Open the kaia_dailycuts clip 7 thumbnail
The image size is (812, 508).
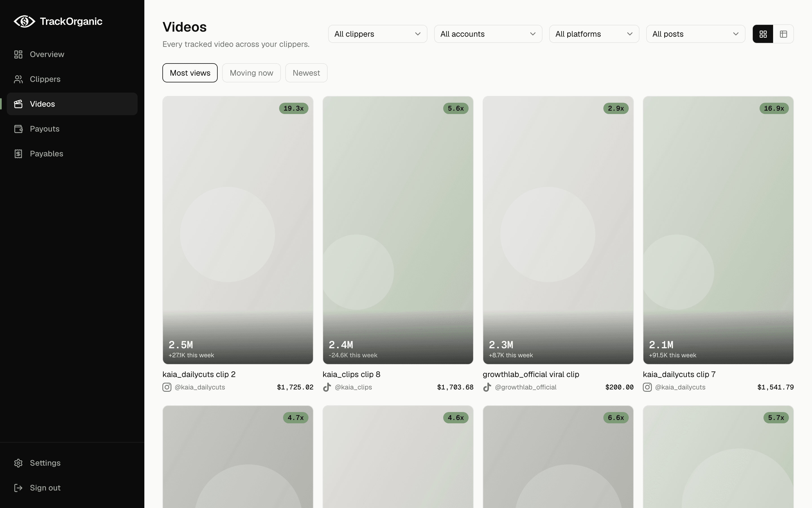718,230
